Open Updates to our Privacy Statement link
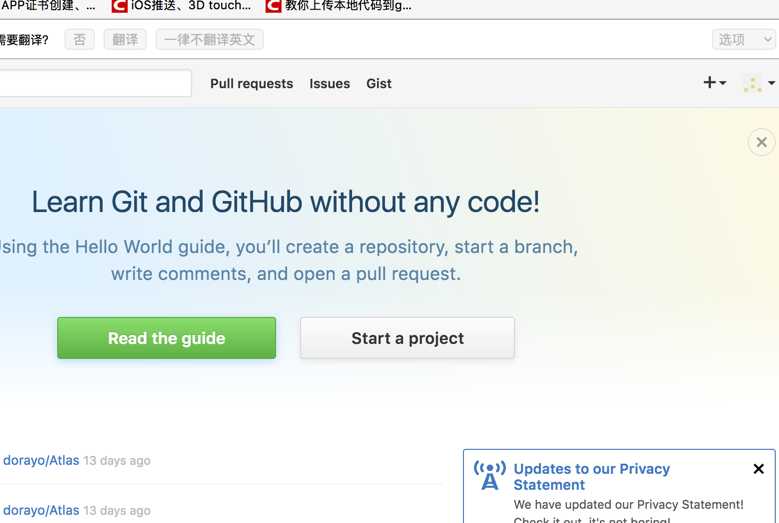Screen dimensions: 779x523 click(x=591, y=476)
